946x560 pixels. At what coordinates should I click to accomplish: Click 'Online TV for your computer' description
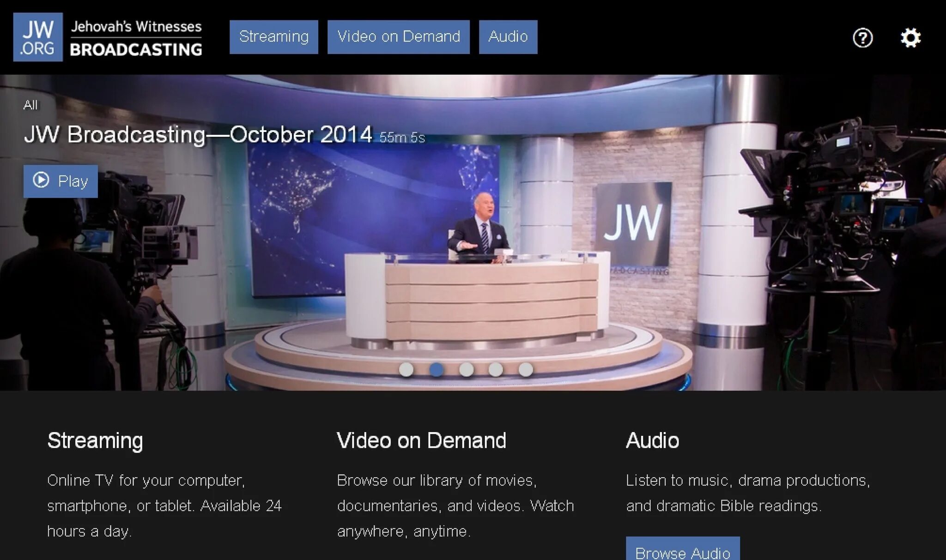click(164, 506)
